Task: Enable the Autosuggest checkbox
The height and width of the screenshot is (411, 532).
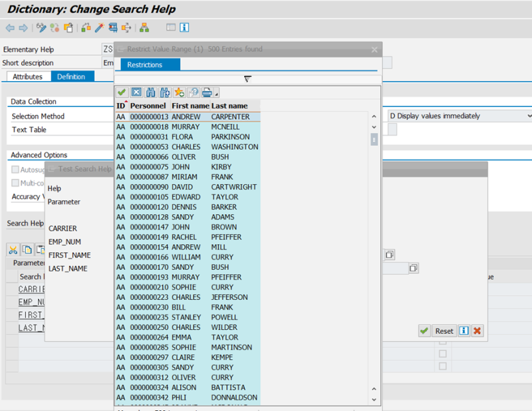Action: coord(15,170)
